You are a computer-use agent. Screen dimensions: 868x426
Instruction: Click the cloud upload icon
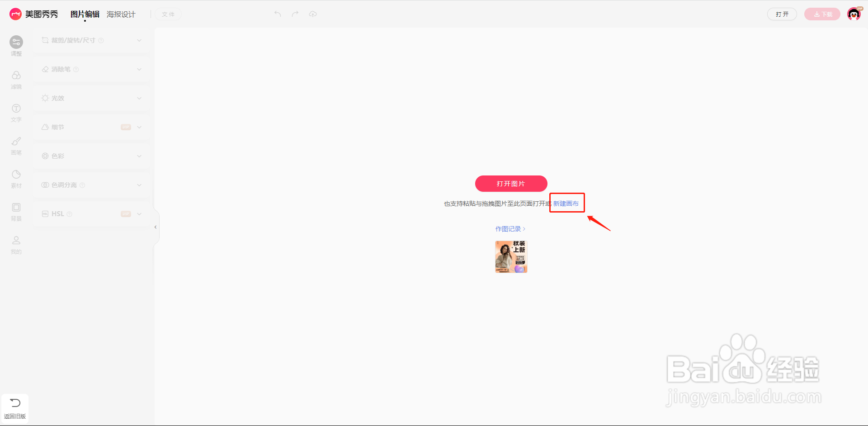[x=313, y=14]
